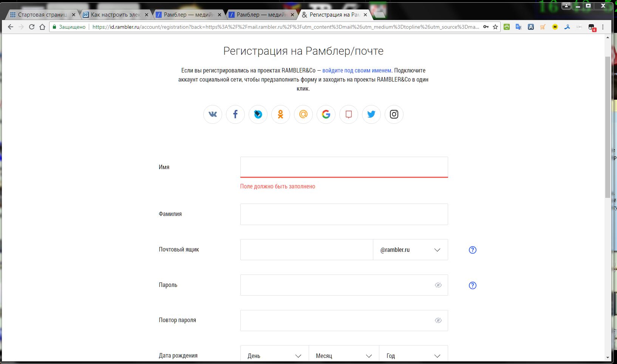Click the blue letter A extension

tap(531, 27)
